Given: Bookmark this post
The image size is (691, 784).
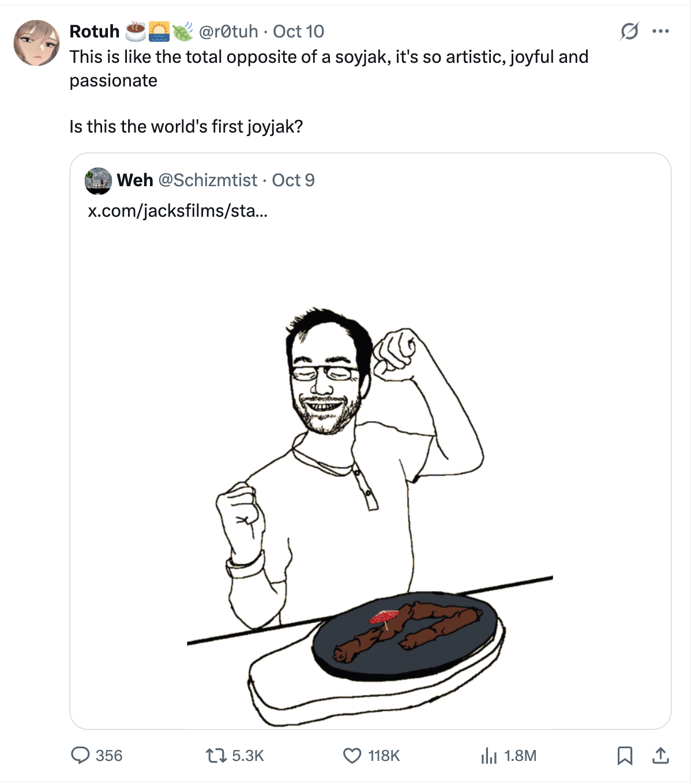Looking at the screenshot, I should point(625,755).
